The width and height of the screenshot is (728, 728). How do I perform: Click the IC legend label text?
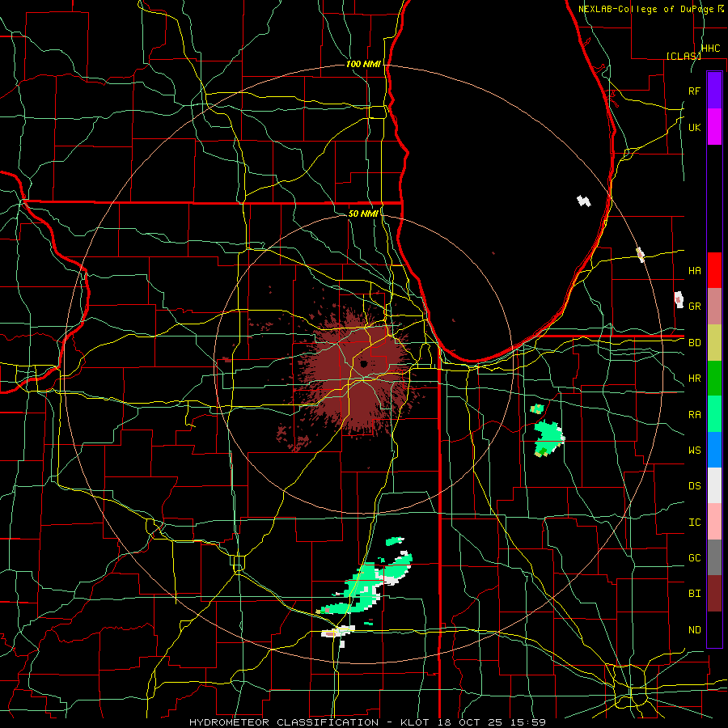point(695,522)
